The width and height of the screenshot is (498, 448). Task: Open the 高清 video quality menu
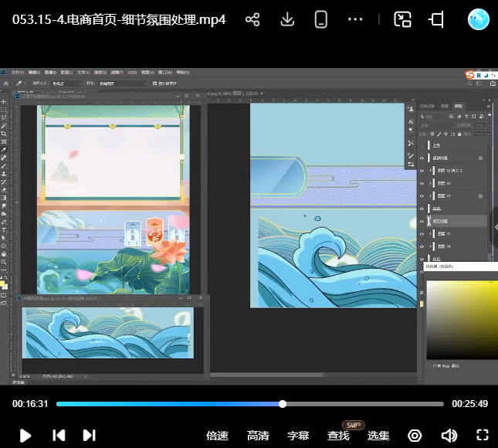point(258,436)
